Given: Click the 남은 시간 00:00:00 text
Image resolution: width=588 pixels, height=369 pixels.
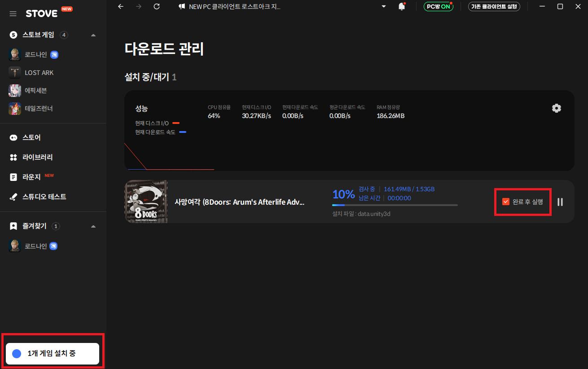Looking at the screenshot, I should [385, 198].
